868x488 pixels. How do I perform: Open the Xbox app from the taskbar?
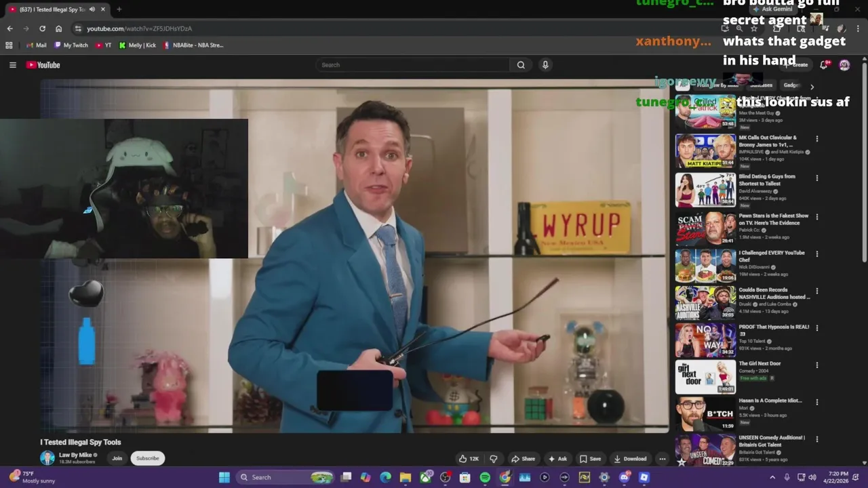(425, 477)
